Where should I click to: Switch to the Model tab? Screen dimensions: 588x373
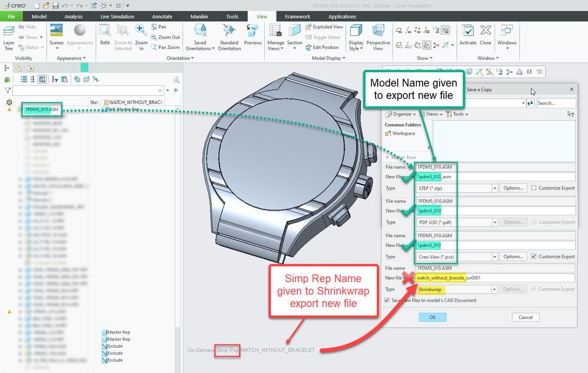tap(39, 16)
